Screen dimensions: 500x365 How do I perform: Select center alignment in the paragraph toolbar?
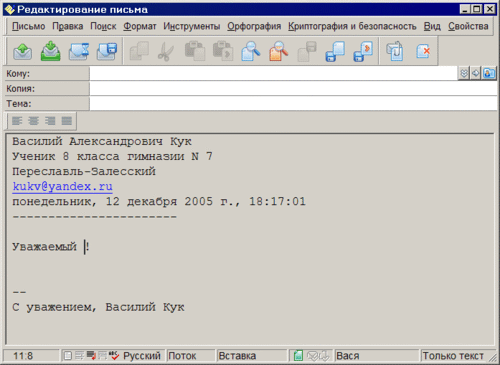(x=33, y=121)
